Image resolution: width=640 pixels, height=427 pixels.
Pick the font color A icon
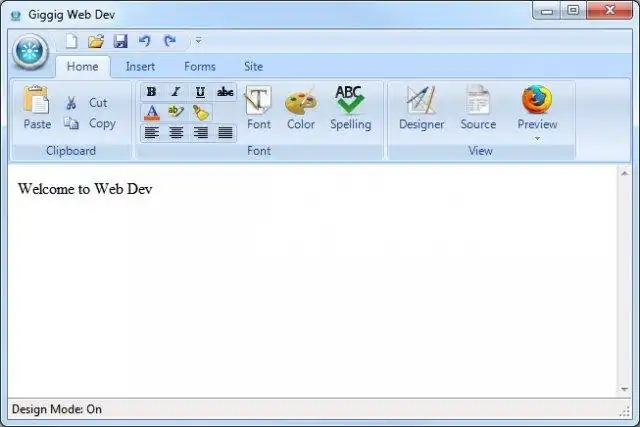pos(152,112)
